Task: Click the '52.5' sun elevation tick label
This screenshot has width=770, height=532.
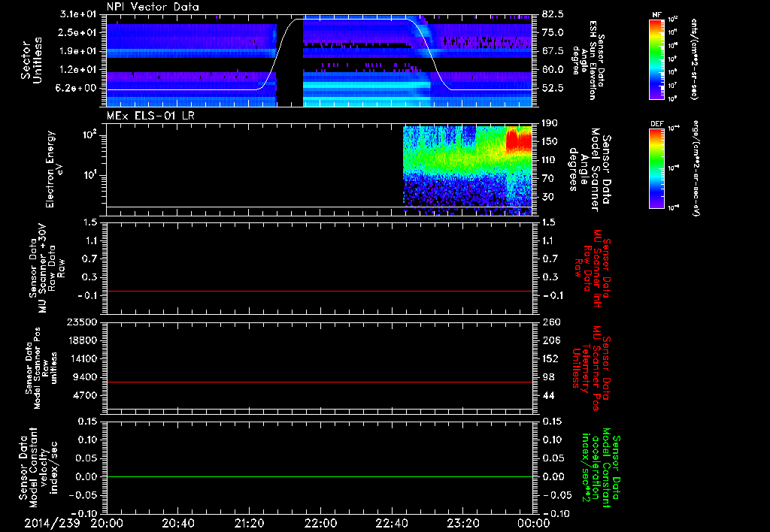Action: 553,89
